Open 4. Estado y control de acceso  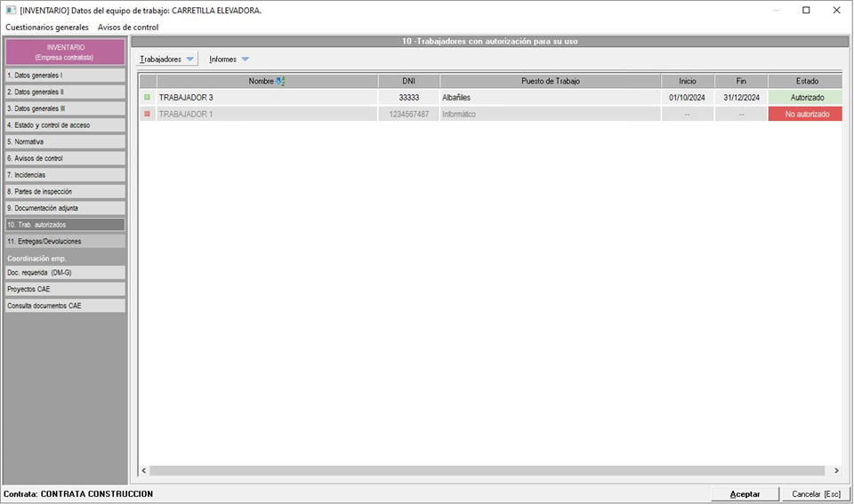(65, 125)
